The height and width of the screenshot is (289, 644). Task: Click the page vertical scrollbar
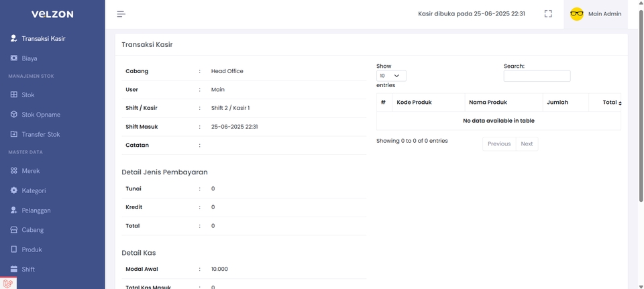point(641,105)
